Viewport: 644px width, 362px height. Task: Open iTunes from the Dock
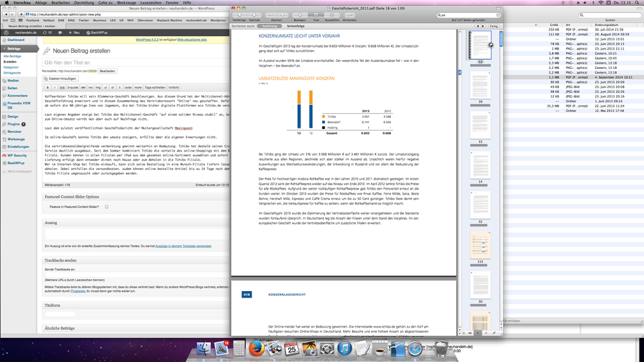tap(345, 349)
